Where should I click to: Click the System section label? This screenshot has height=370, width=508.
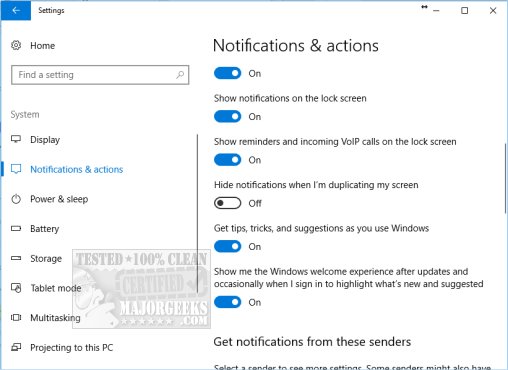25,114
